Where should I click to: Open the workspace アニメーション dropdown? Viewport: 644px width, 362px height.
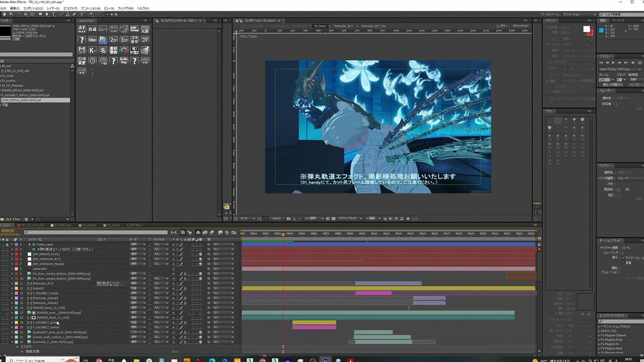point(579,14)
